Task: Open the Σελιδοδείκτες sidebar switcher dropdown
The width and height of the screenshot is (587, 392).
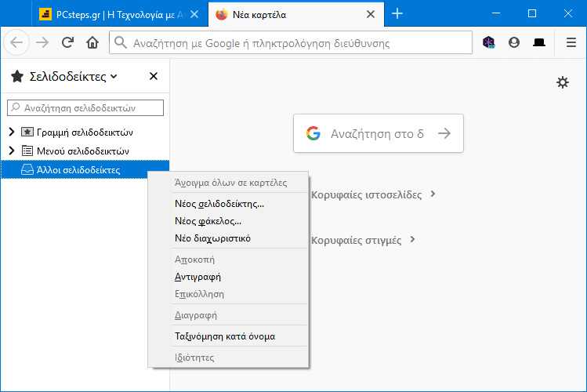Action: click(64, 76)
